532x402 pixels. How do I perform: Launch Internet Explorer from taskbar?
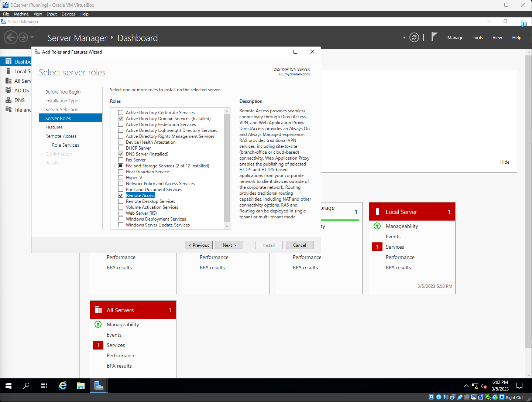click(63, 386)
